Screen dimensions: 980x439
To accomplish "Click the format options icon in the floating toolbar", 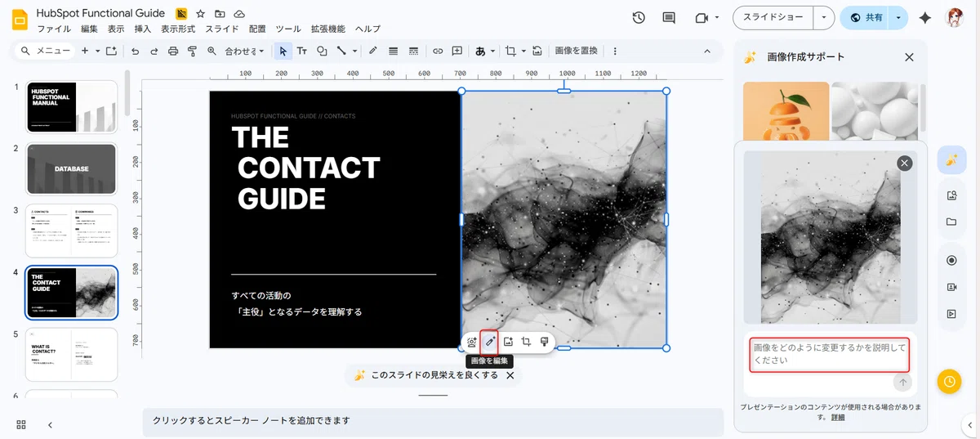I will (544, 342).
